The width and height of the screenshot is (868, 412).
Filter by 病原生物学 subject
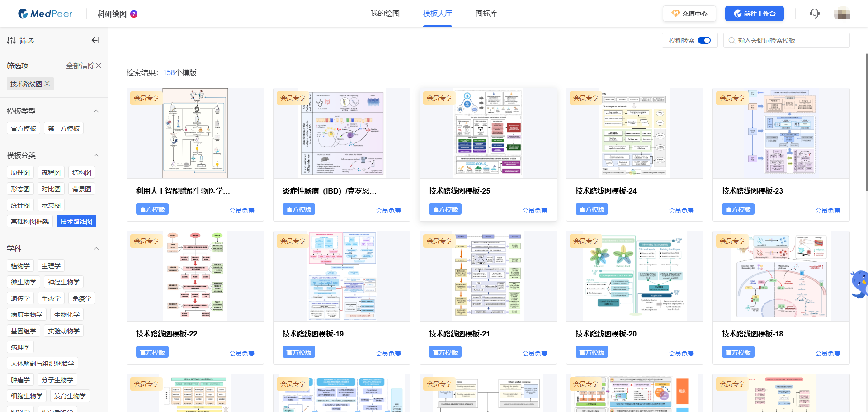[x=27, y=315]
